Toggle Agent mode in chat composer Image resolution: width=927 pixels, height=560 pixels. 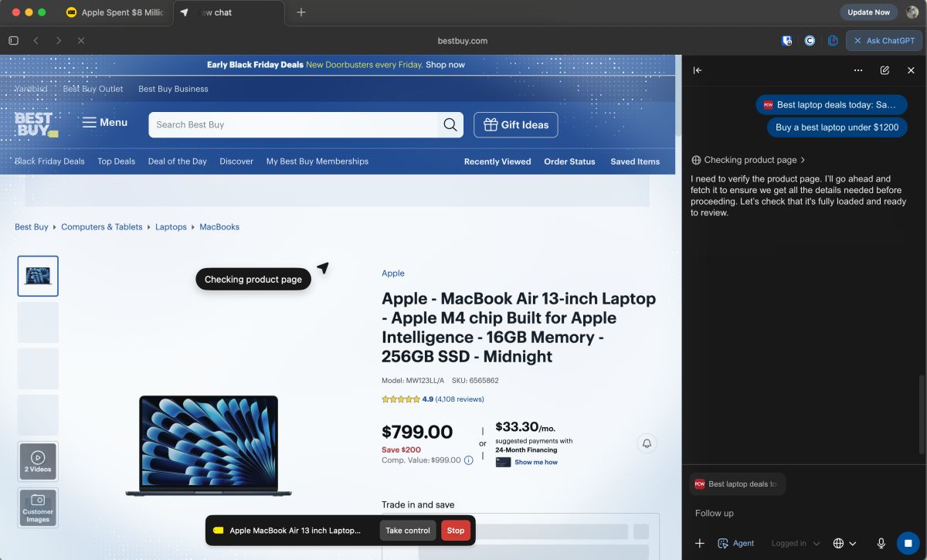(x=735, y=544)
